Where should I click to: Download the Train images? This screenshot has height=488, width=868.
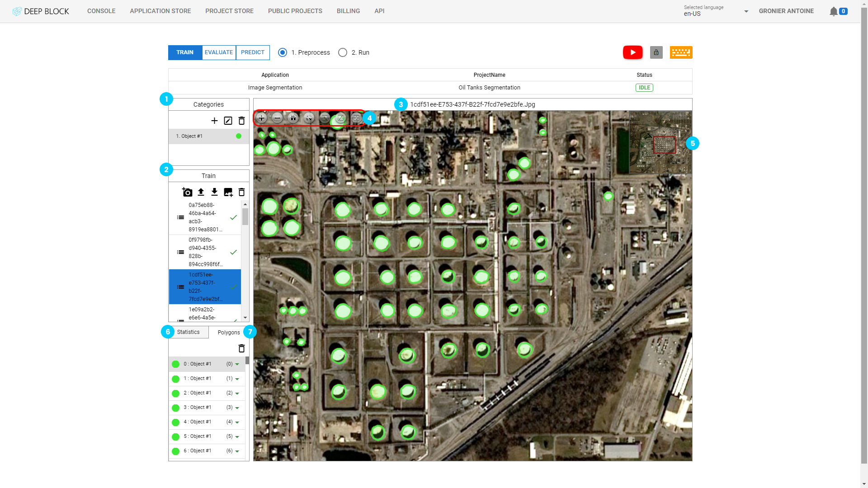pos(215,192)
